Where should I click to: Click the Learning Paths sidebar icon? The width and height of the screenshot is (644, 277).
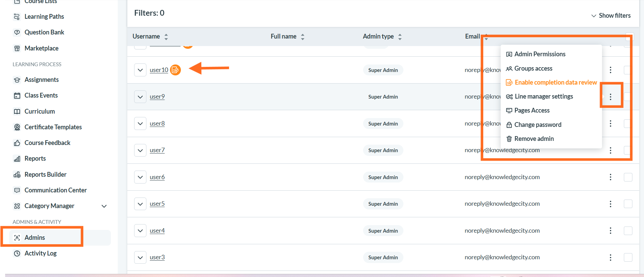point(17,17)
